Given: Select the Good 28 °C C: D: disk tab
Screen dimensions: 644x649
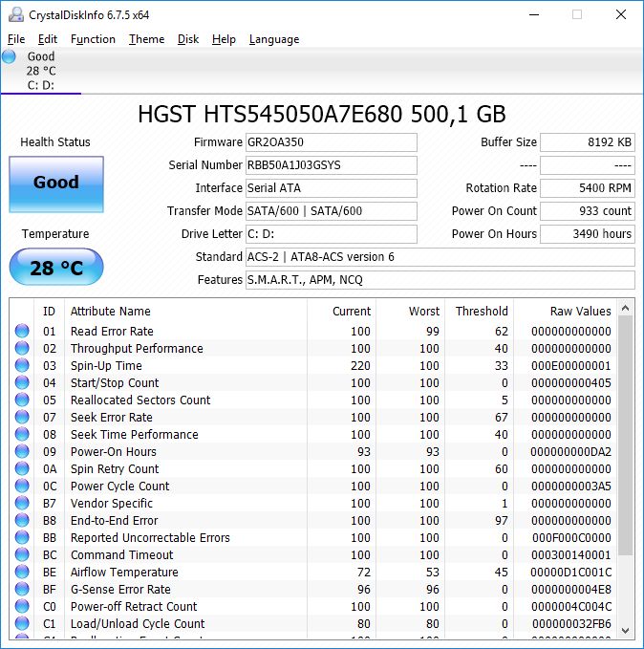Looking at the screenshot, I should click(40, 71).
